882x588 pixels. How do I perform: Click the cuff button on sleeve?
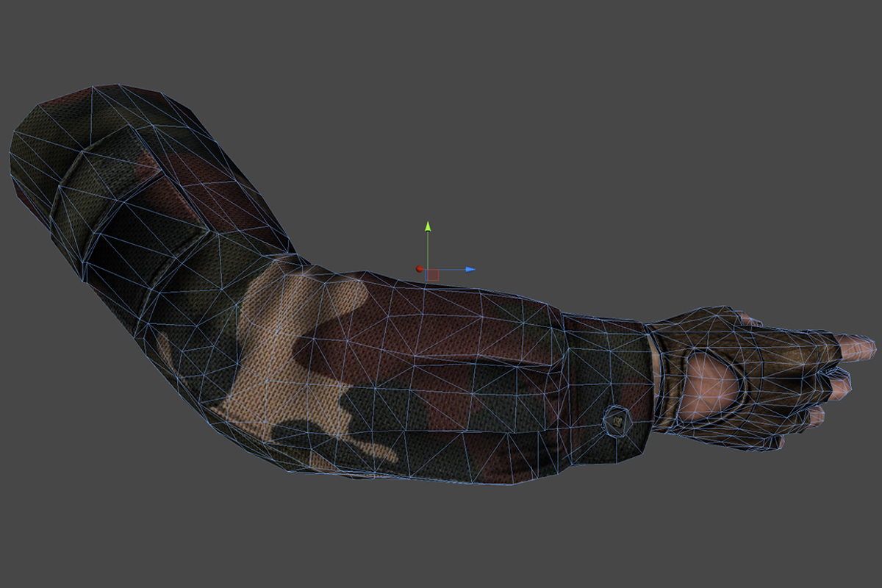coord(616,422)
